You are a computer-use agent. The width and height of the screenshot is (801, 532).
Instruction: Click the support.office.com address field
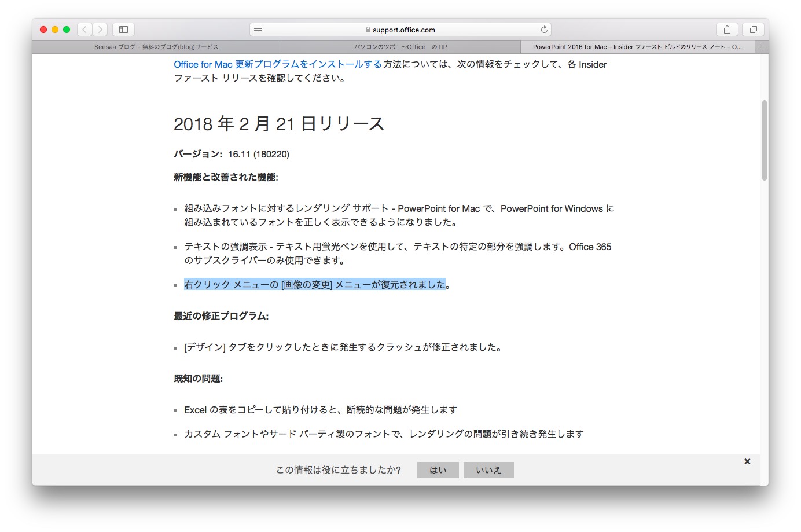click(400, 30)
